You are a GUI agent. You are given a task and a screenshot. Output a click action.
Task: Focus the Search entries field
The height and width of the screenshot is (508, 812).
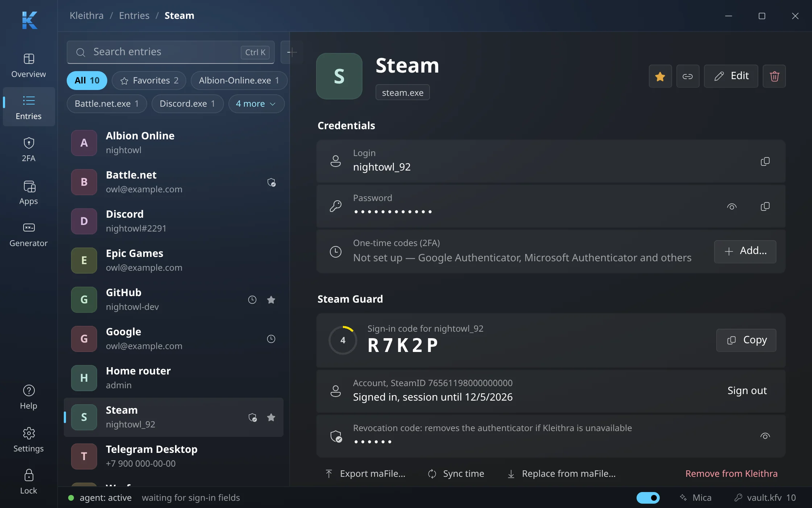pyautogui.click(x=170, y=52)
